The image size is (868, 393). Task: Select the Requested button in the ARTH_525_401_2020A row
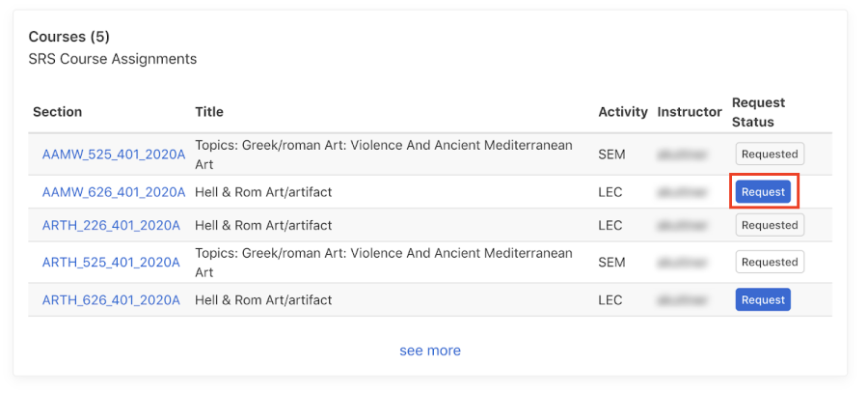770,262
